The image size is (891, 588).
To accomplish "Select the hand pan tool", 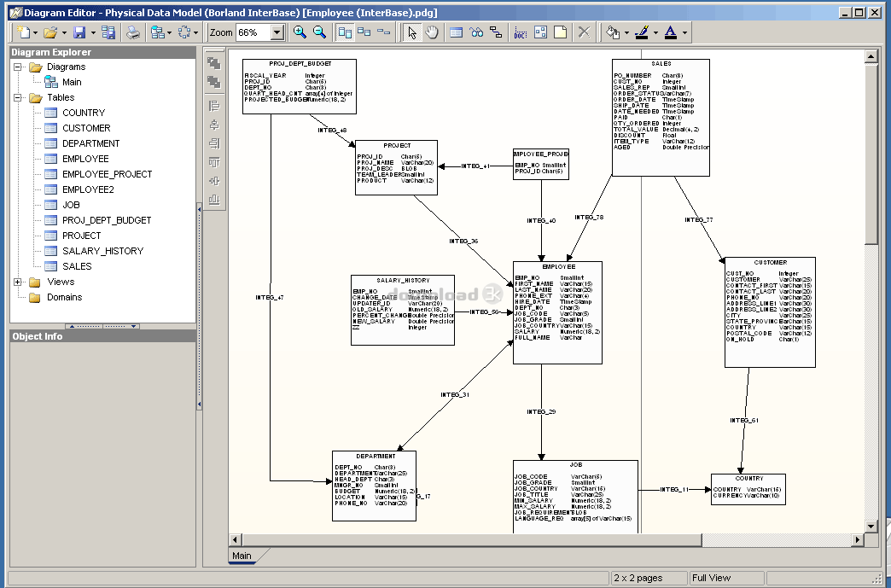I will (x=432, y=32).
